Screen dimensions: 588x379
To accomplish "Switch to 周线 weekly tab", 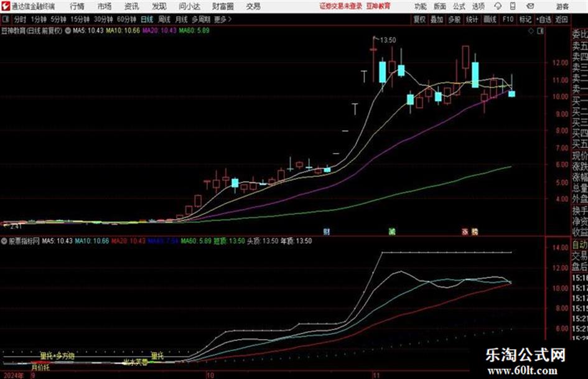I will pos(164,19).
